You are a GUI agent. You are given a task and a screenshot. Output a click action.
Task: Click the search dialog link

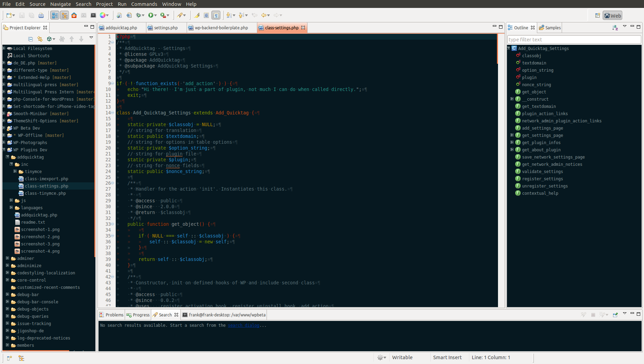coord(243,325)
